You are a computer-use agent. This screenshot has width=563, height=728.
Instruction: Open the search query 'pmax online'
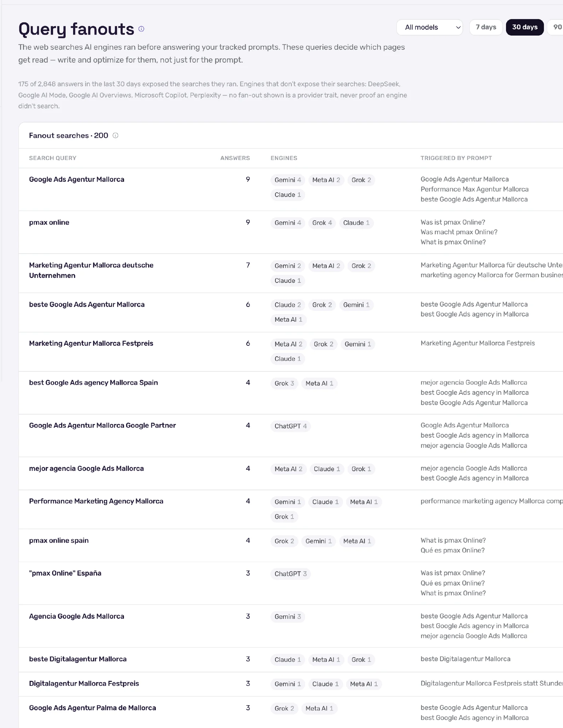click(49, 222)
